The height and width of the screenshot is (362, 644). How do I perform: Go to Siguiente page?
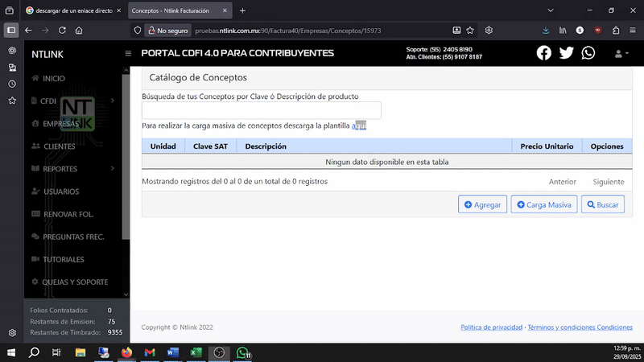point(609,182)
